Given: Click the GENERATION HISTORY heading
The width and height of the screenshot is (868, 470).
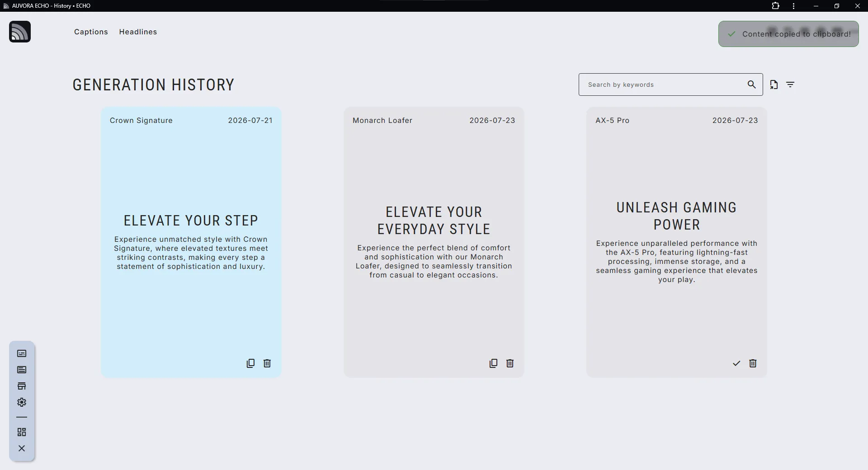Looking at the screenshot, I should (153, 85).
